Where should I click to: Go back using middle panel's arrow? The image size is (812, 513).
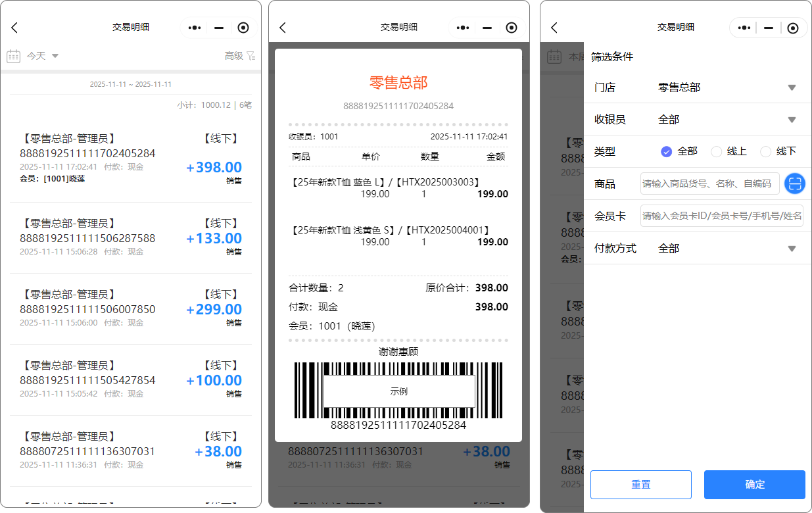283,28
